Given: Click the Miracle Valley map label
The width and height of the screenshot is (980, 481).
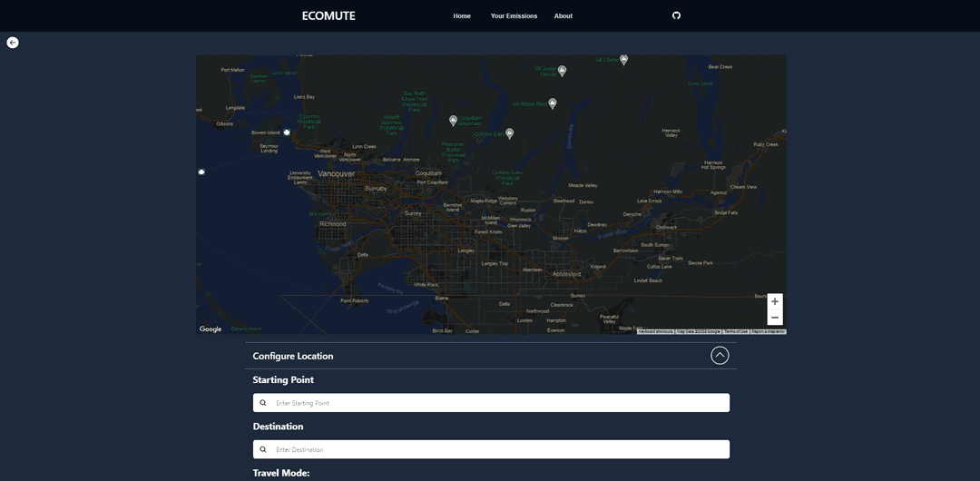Looking at the screenshot, I should pos(583,185).
